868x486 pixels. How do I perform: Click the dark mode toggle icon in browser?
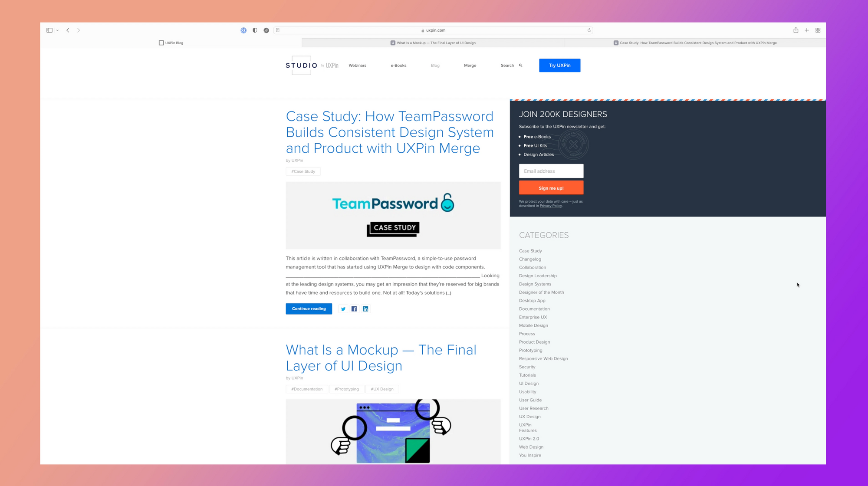(x=255, y=30)
